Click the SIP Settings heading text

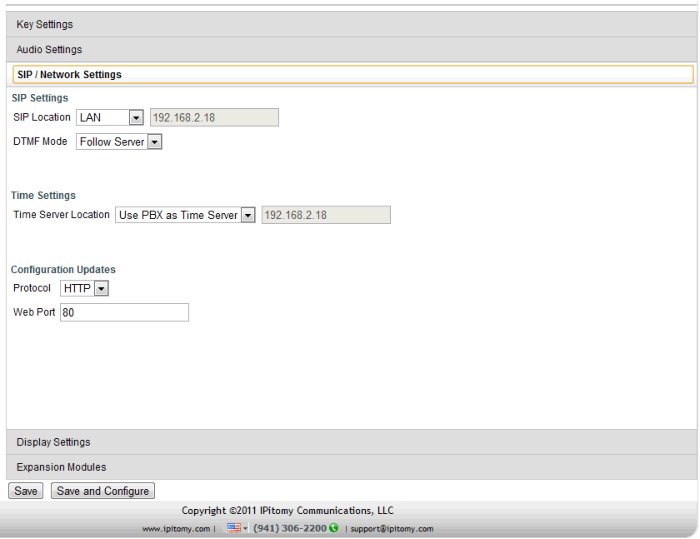(40, 98)
